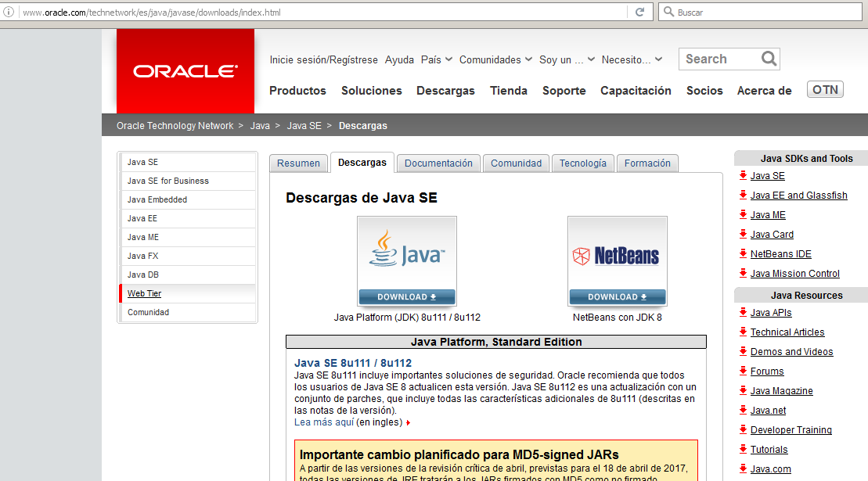868x481 pixels.
Task: Click the arrow icon beside Forums
Action: pos(743,371)
